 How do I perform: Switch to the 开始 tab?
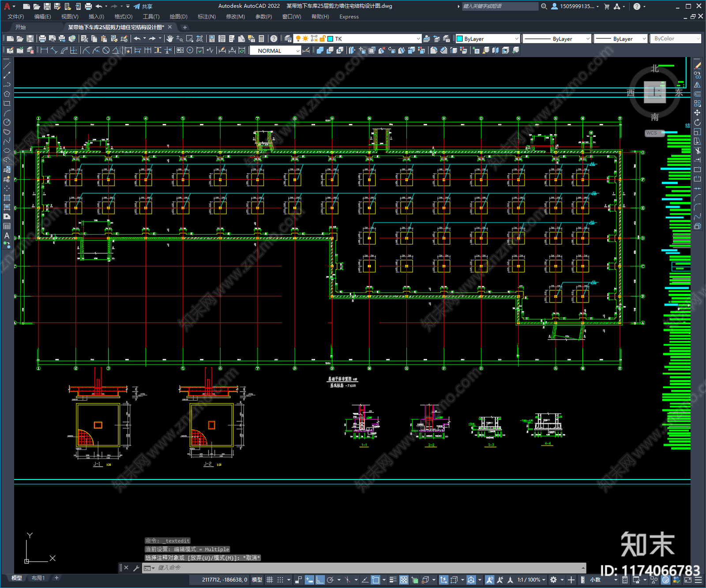coord(21,27)
